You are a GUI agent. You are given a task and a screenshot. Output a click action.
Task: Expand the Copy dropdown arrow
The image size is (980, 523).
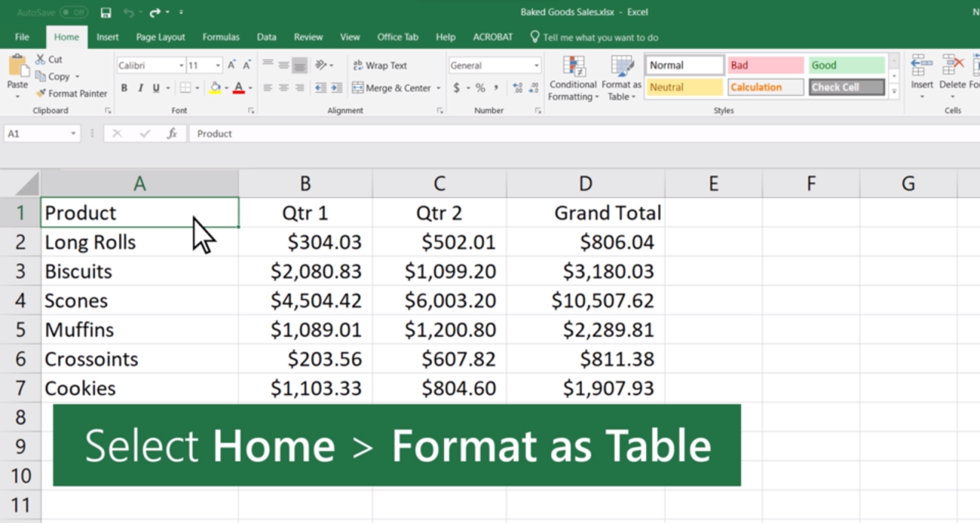77,77
